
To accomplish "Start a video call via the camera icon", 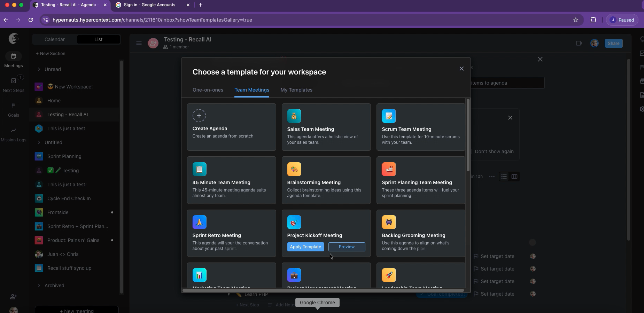I will pyautogui.click(x=579, y=44).
